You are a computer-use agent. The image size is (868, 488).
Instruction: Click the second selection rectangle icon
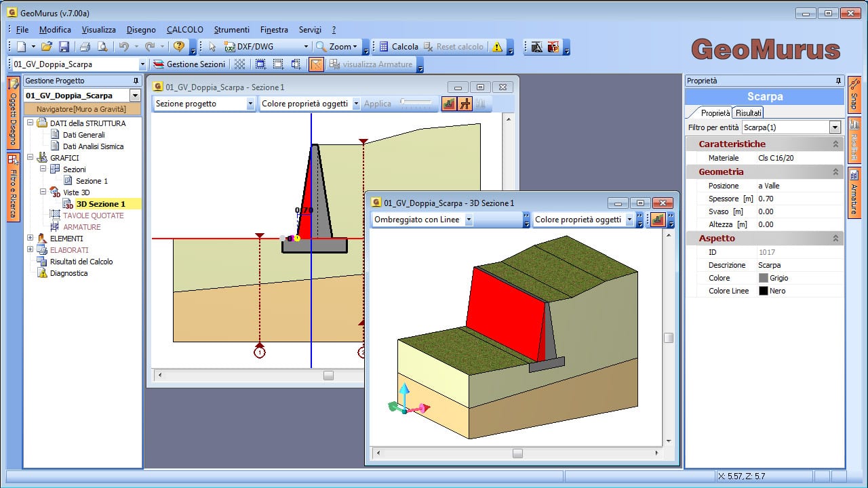point(278,64)
